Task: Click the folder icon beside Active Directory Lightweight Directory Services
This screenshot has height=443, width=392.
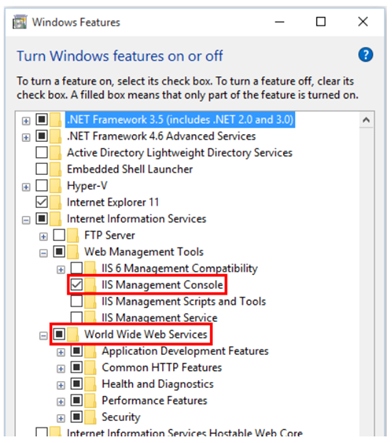Action: 55,153
